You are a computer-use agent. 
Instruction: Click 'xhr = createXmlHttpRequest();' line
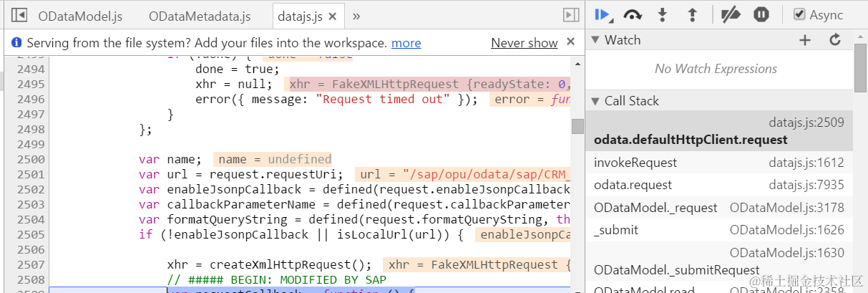pyautogui.click(x=270, y=265)
